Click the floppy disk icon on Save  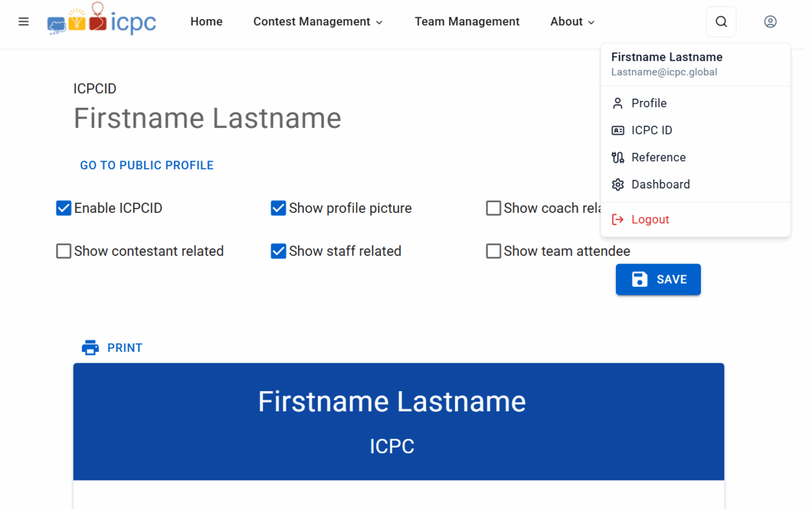pyautogui.click(x=639, y=280)
